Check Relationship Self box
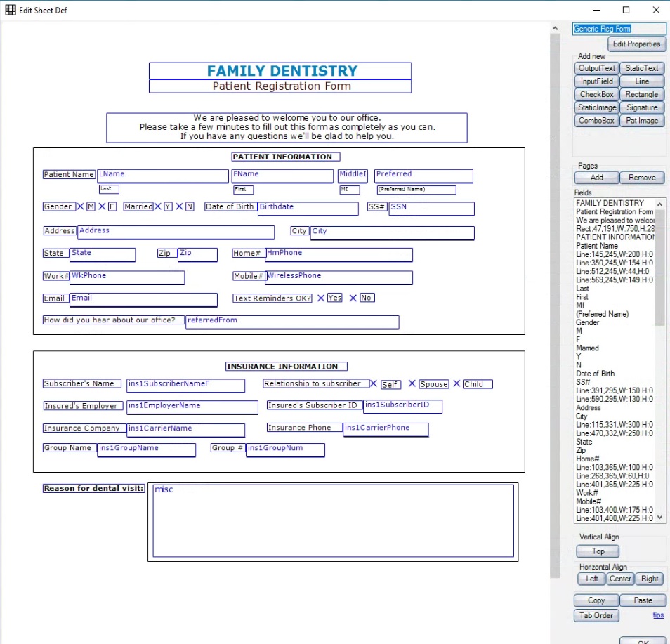This screenshot has width=670, height=644. [x=373, y=383]
